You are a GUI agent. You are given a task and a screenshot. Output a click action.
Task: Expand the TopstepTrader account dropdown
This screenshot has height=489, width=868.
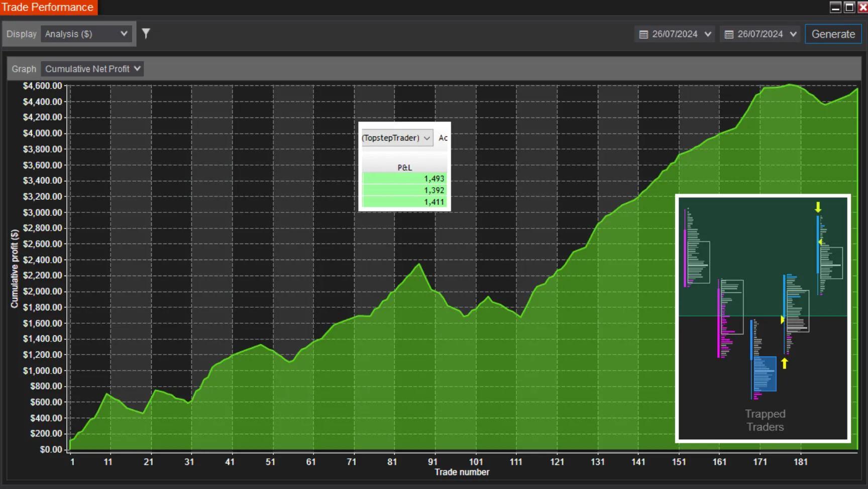click(x=396, y=138)
